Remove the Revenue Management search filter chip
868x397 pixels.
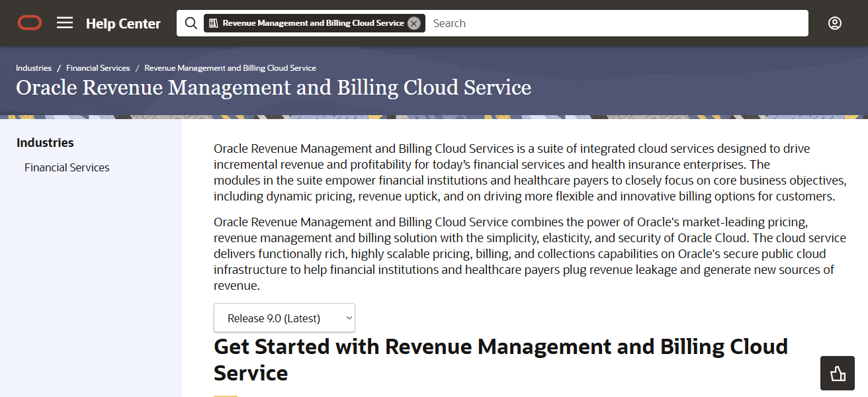(414, 22)
